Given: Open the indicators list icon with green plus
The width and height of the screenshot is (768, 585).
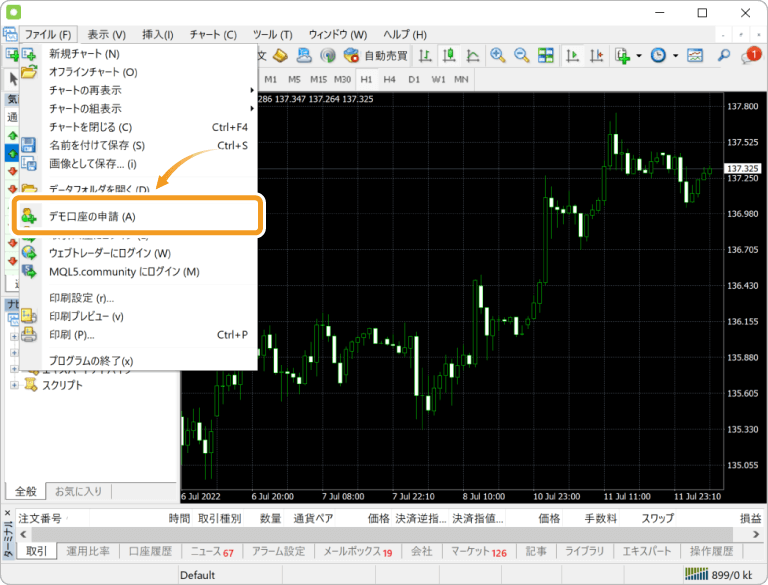Looking at the screenshot, I should coord(623,55).
